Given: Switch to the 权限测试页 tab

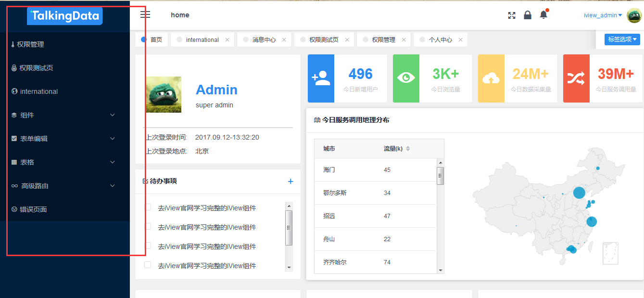Looking at the screenshot, I should [323, 40].
